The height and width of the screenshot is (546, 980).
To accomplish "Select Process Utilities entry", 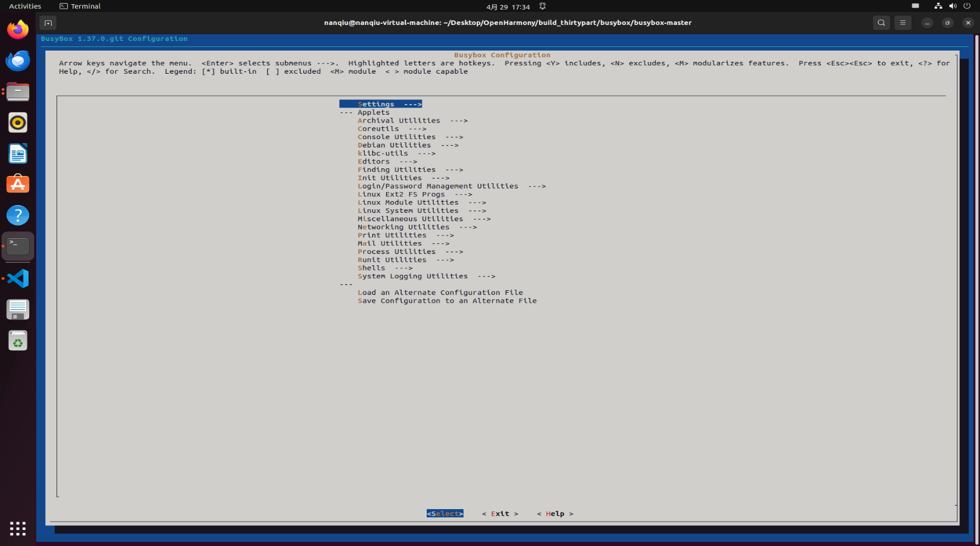I will 410,252.
